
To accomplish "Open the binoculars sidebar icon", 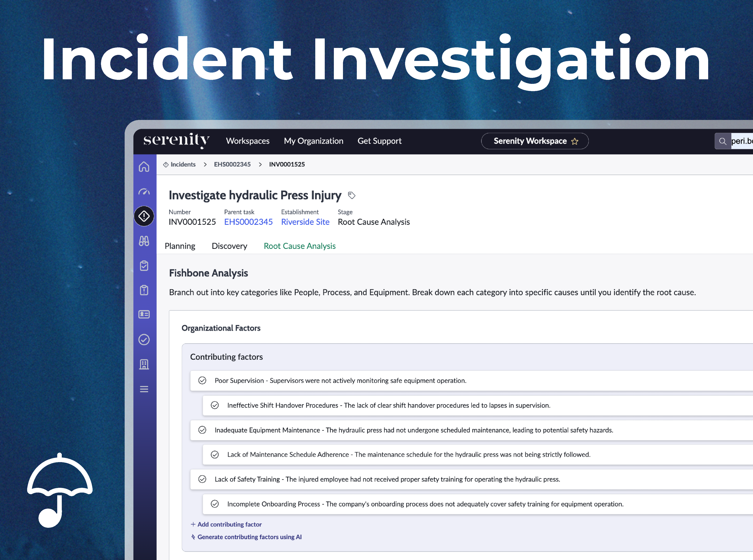I will pos(144,241).
